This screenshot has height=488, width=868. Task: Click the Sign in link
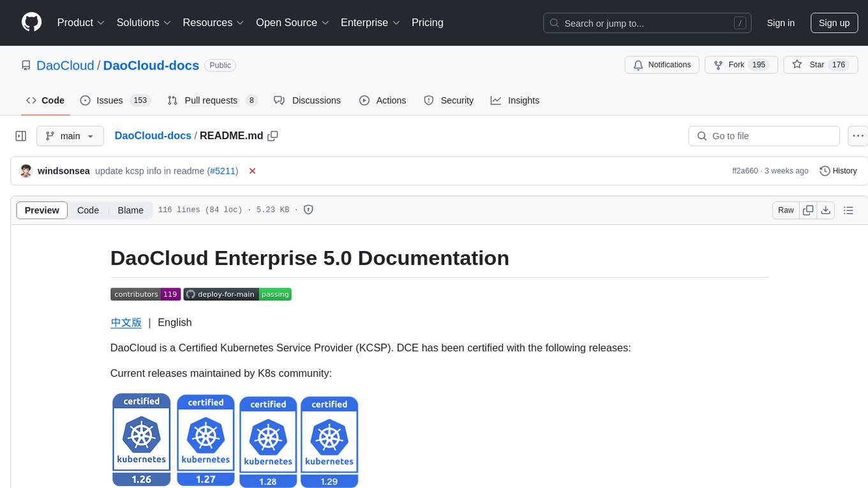(x=781, y=23)
